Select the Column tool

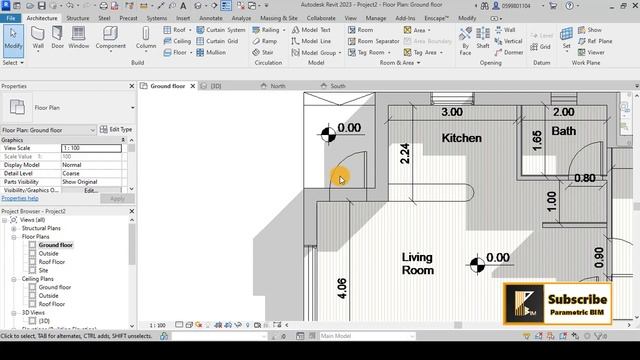coord(146,38)
